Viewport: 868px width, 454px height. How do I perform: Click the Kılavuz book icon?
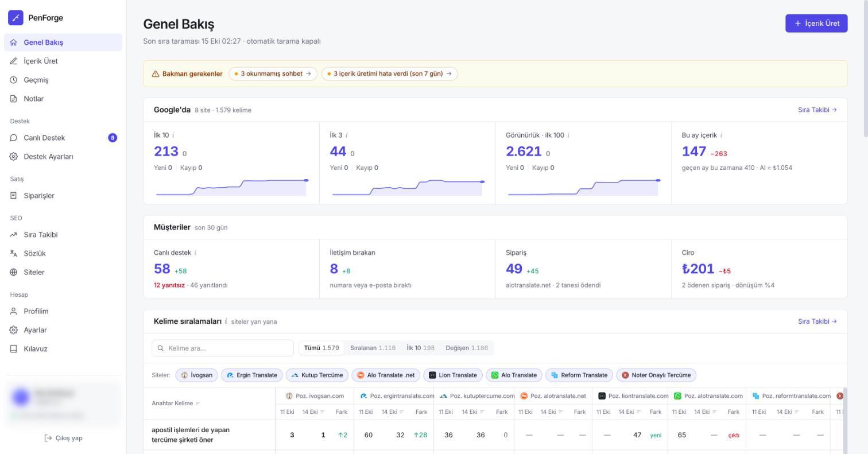[14, 349]
